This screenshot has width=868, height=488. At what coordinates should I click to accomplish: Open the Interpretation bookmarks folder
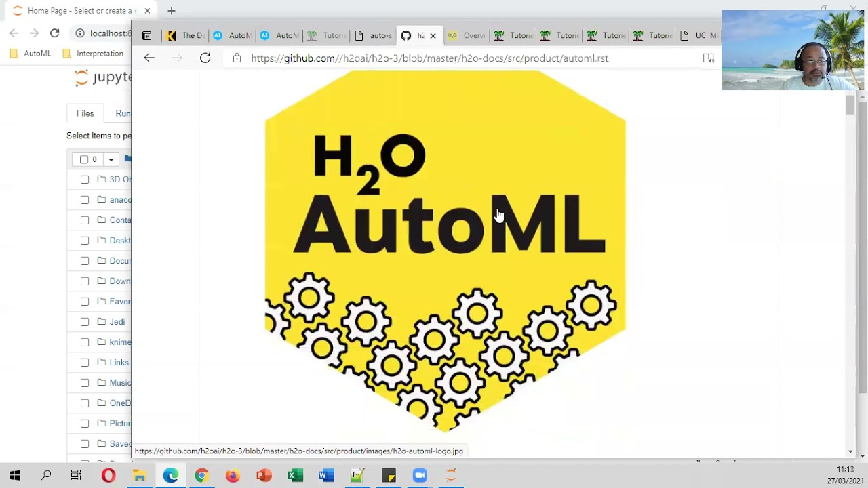[x=93, y=54]
